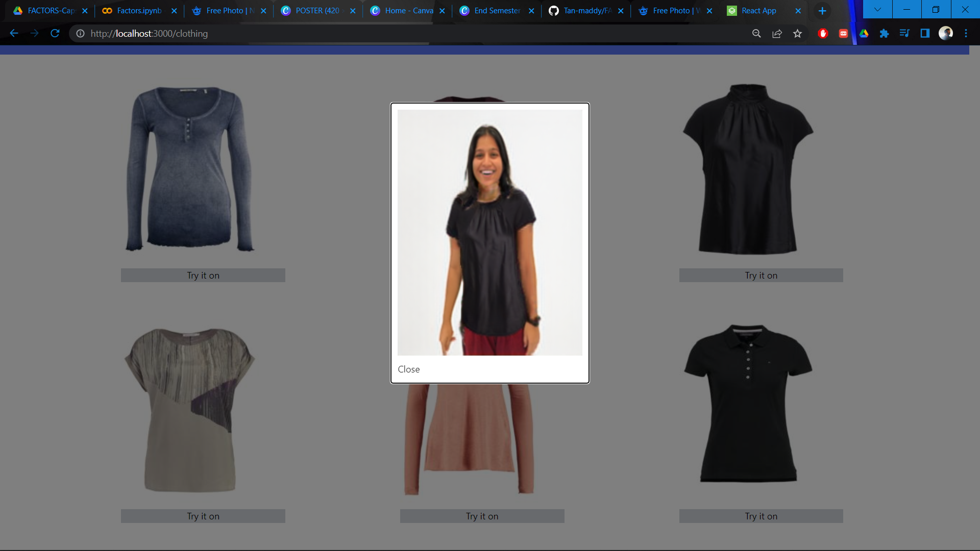Click Try it on under black polo shirt
980x551 pixels.
point(761,516)
